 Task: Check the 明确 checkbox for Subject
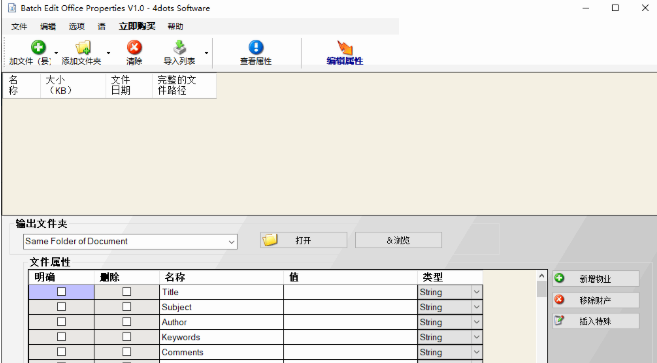(x=62, y=307)
